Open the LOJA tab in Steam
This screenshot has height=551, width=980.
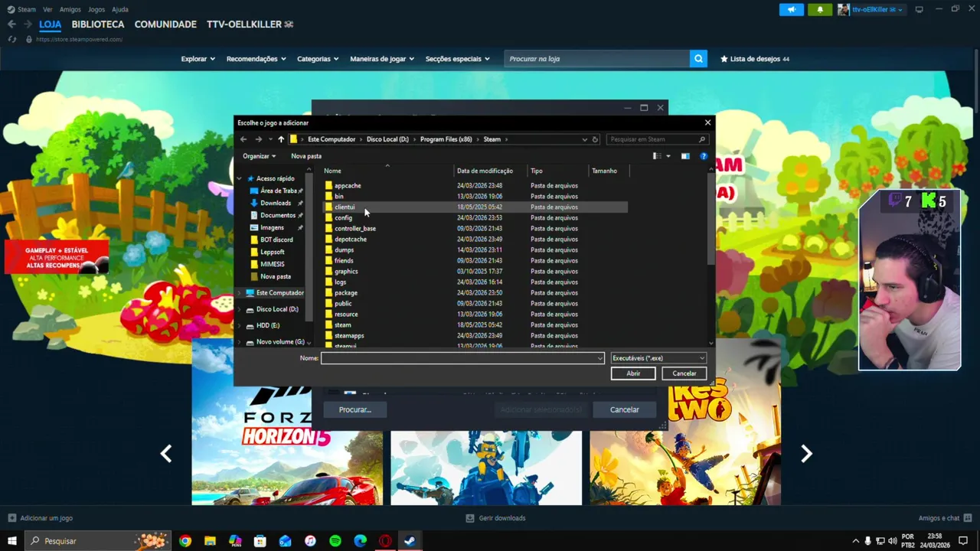coord(50,24)
